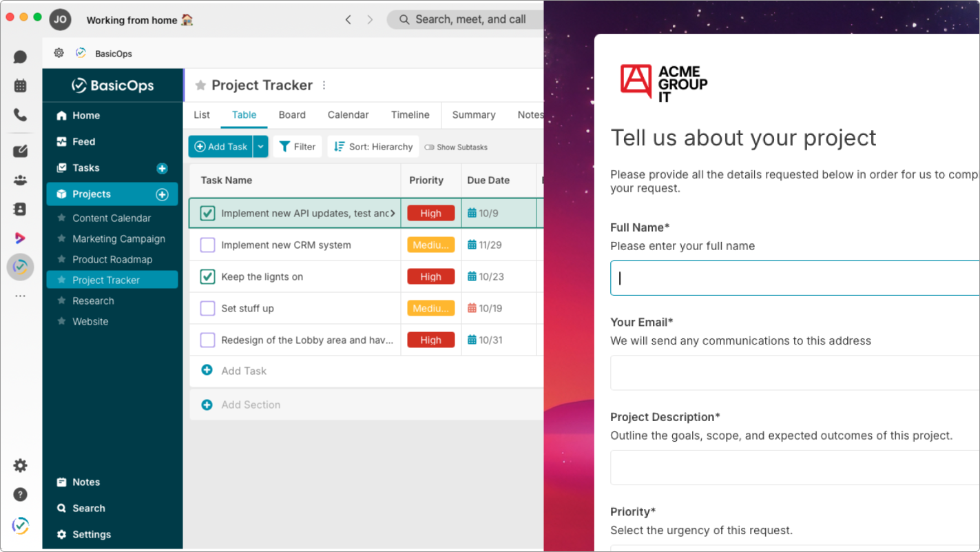Click the star beside Product Roadmap

coord(61,259)
